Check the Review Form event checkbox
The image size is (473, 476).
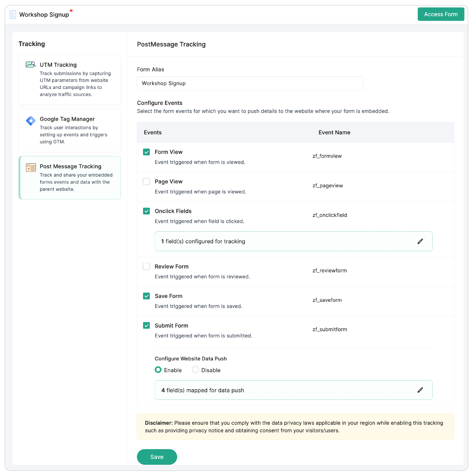coord(146,267)
